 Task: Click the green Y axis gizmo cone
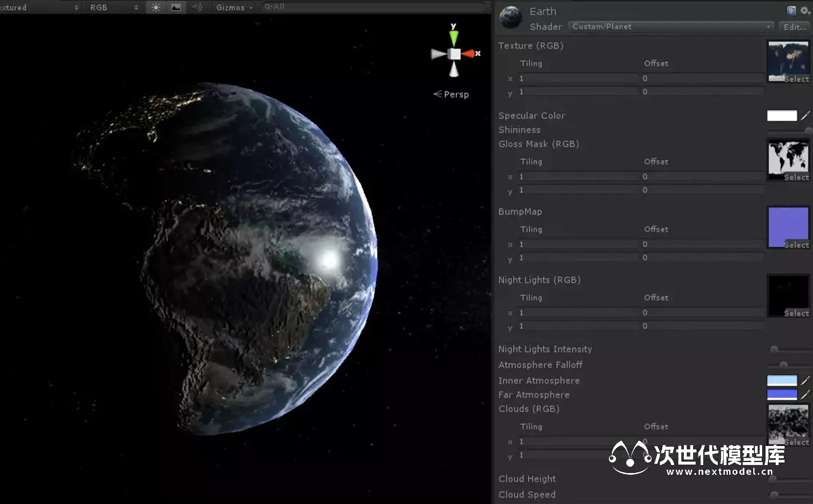click(x=454, y=38)
